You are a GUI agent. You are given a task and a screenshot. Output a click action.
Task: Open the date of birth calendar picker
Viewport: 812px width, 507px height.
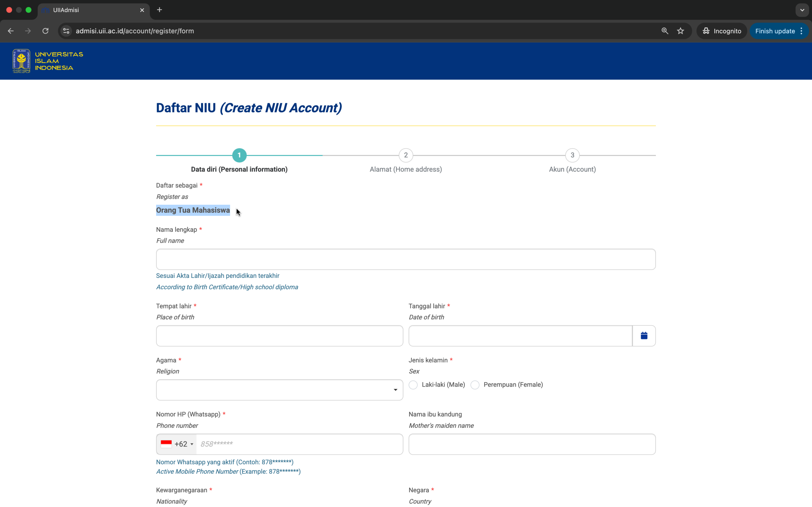(644, 336)
